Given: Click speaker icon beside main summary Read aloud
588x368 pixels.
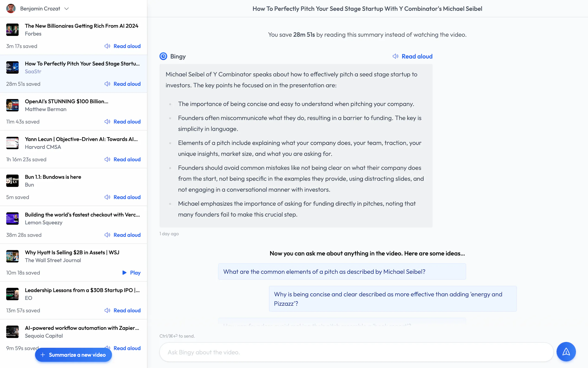Looking at the screenshot, I should coord(395,56).
